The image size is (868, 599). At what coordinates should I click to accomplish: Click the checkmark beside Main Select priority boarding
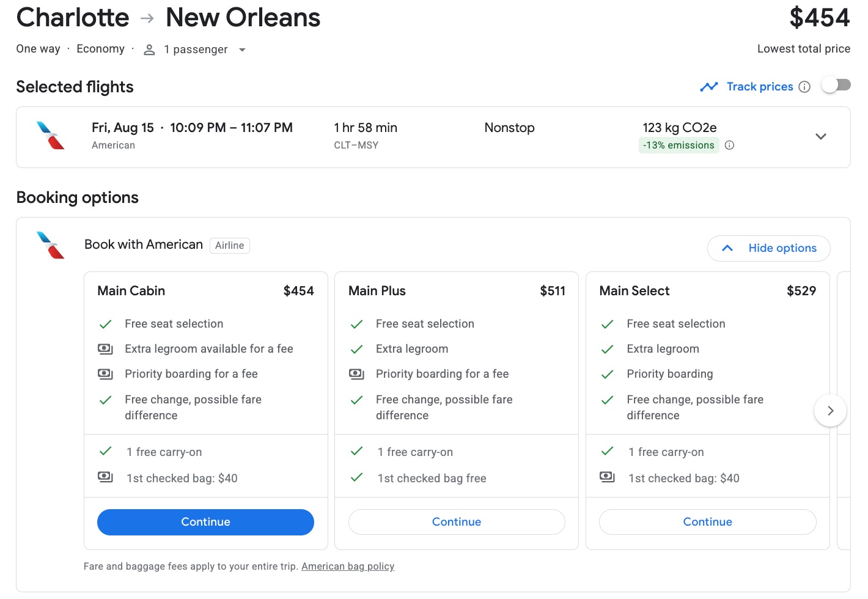point(607,374)
